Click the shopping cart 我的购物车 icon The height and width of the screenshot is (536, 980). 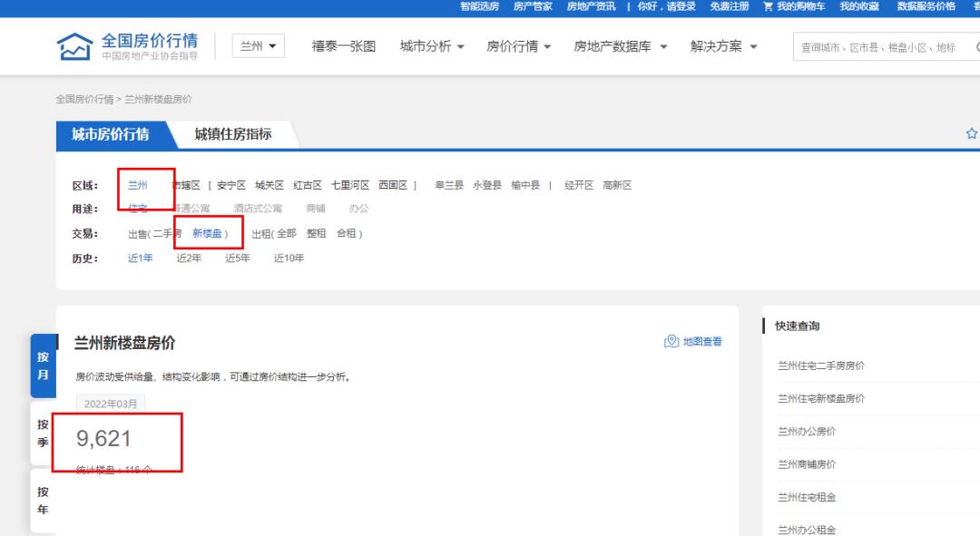tap(769, 6)
